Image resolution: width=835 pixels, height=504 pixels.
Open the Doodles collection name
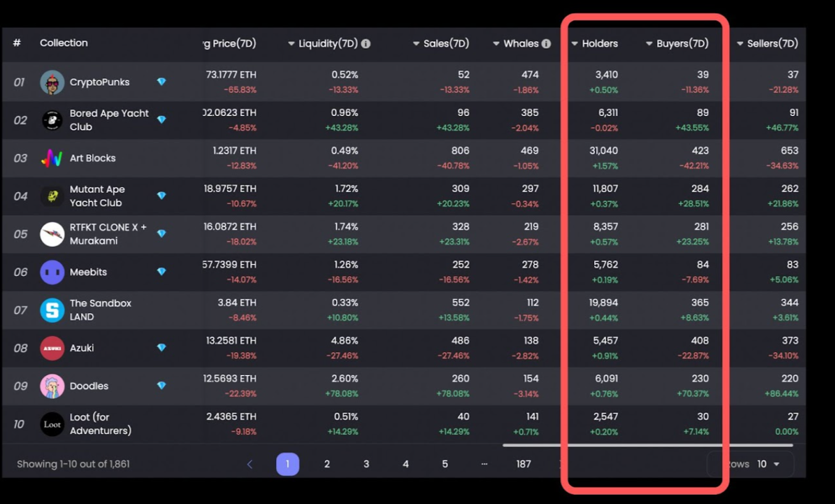coord(89,386)
